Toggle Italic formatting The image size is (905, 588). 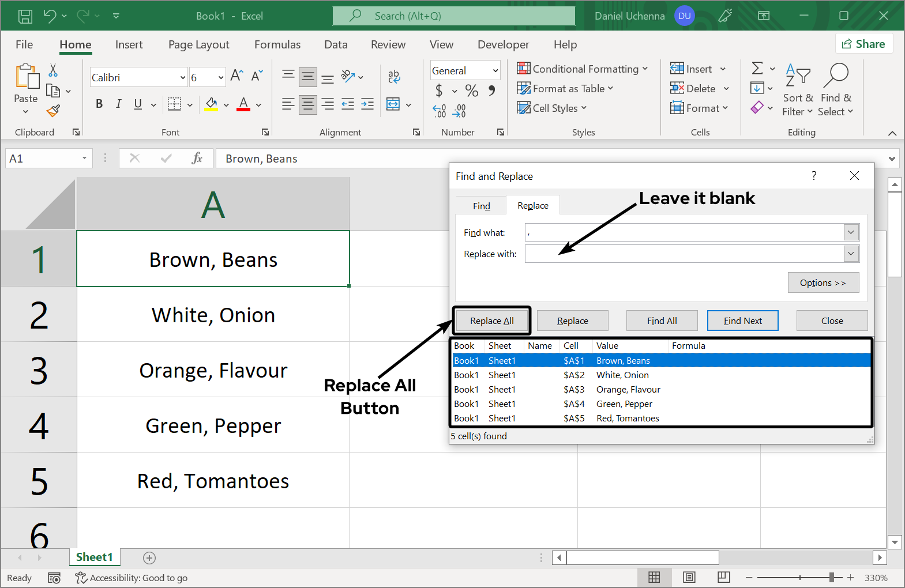[x=118, y=104]
